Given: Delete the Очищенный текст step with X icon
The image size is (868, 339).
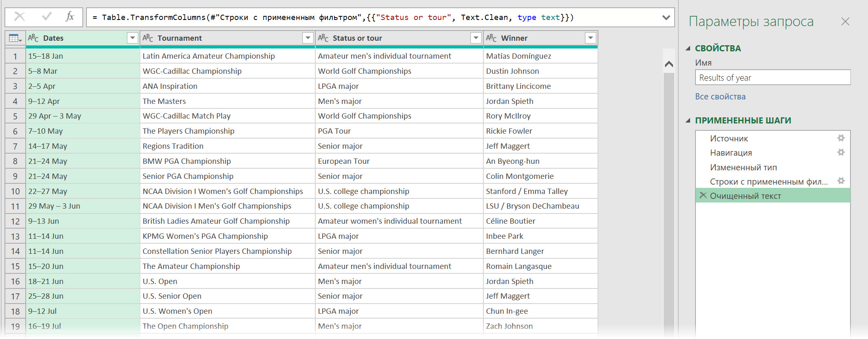Looking at the screenshot, I should pyautogui.click(x=703, y=195).
